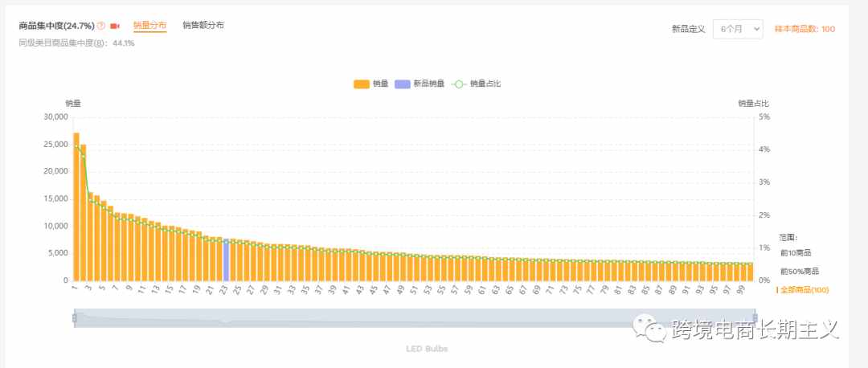Image resolution: width=868 pixels, height=368 pixels.
Task: Click the 同级类目商品集中度 44.1% text
Action: coord(76,43)
